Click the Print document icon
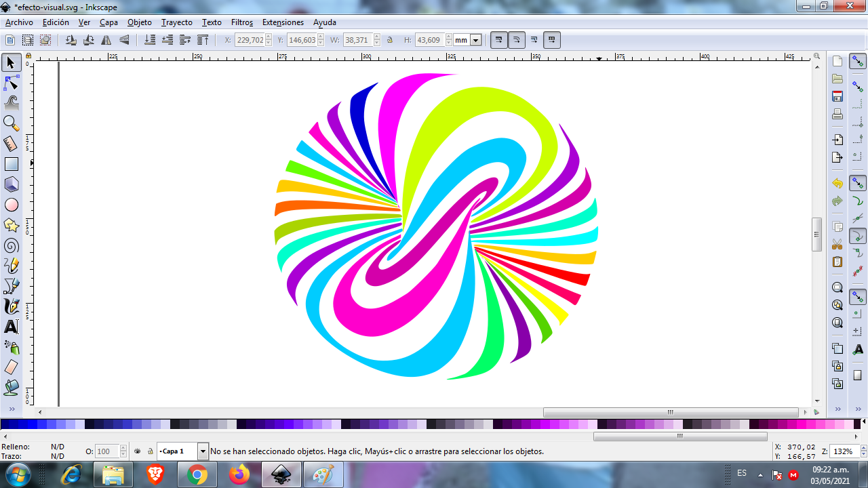This screenshot has height=488, width=868. [x=837, y=114]
